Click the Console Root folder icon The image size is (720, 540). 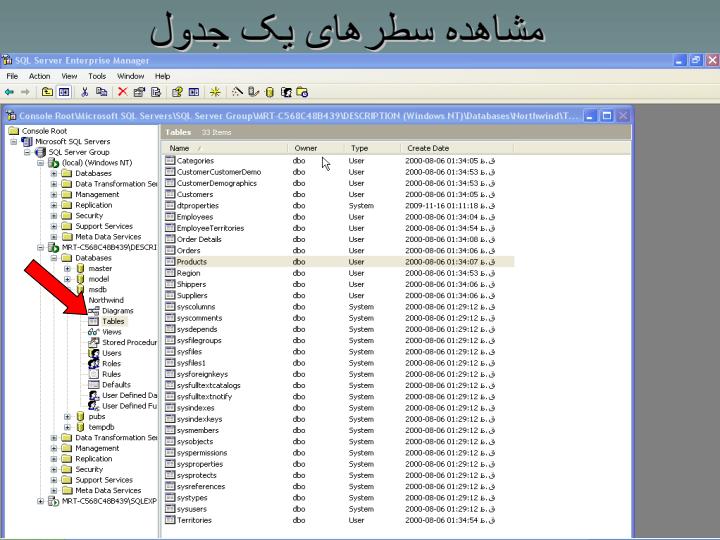coord(14,131)
